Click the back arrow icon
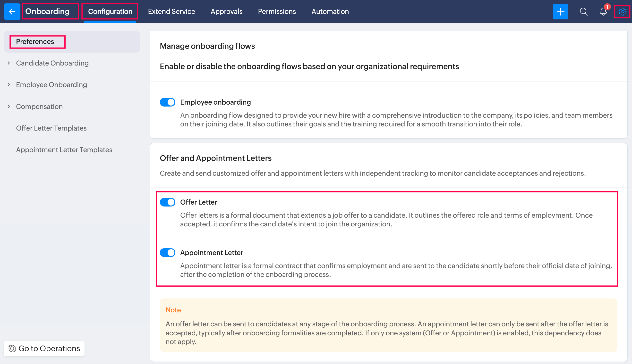Viewport: 632px width, 364px height. pyautogui.click(x=12, y=11)
